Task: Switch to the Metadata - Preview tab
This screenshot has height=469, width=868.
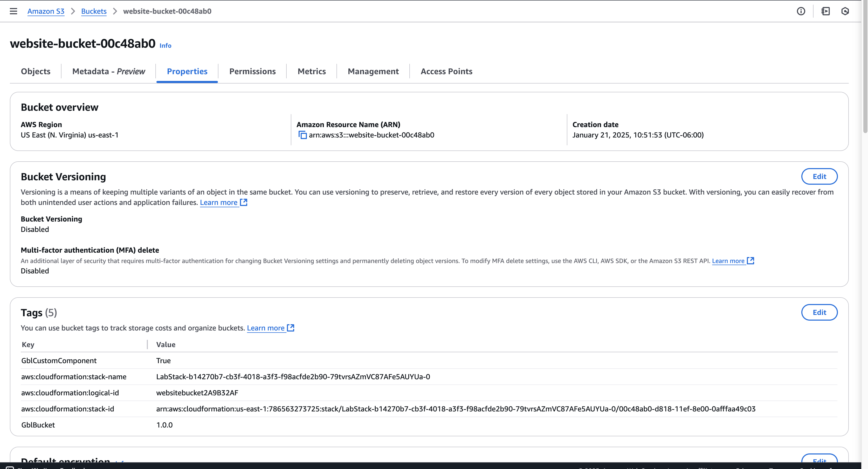Action: 108,71
